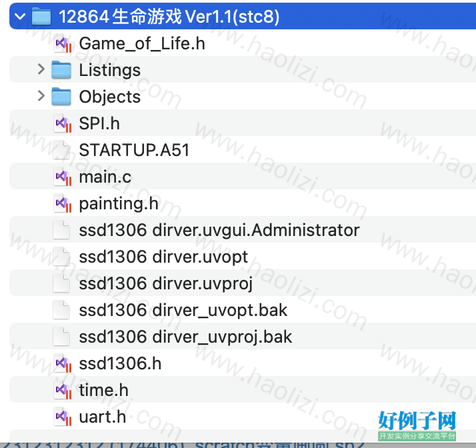
Task: Expand the Listings folder
Action: (41, 69)
